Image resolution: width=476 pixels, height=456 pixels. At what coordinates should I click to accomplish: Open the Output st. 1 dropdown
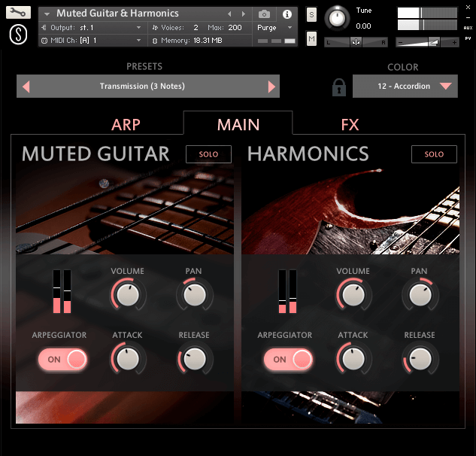pos(91,28)
